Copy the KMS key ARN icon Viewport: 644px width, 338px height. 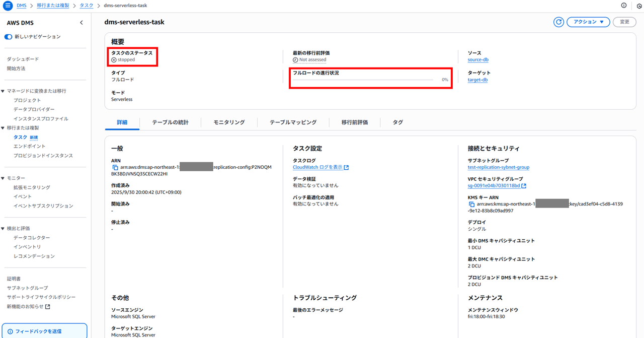click(471, 204)
